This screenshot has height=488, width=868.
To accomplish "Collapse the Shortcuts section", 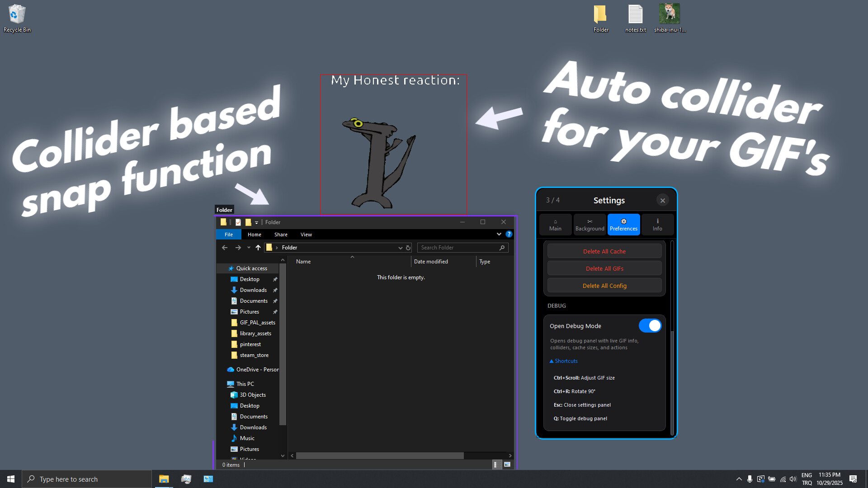I will click(563, 361).
